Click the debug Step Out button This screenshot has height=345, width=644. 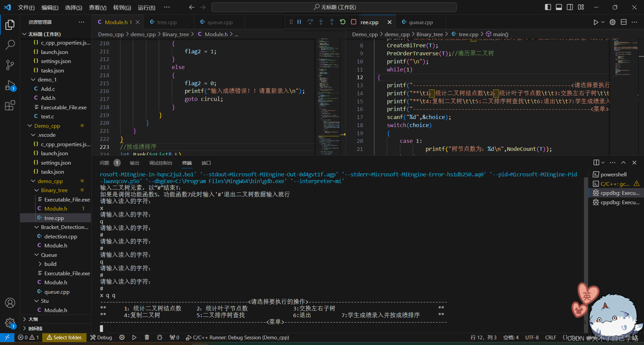(x=332, y=22)
